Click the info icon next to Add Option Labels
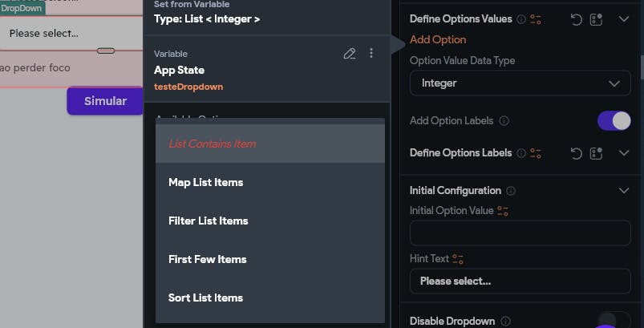 [504, 121]
